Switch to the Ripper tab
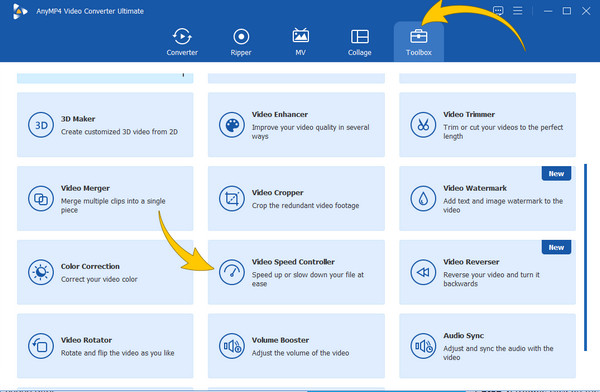The height and width of the screenshot is (392, 600). [241, 42]
